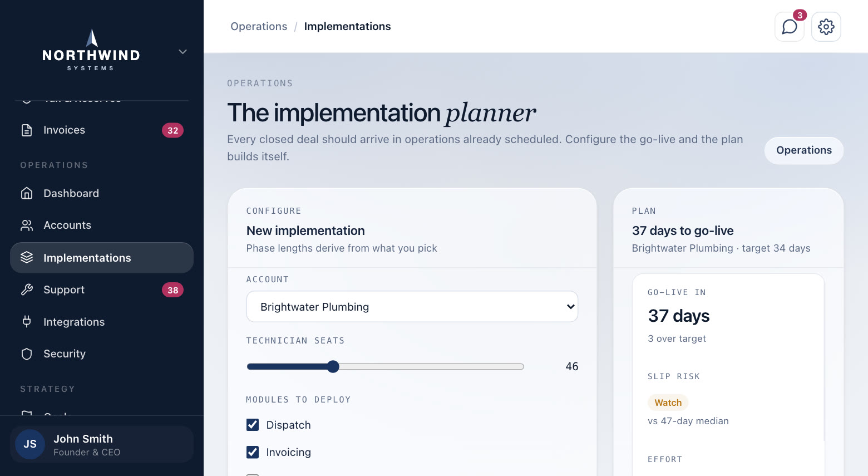
Task: Click the 'vs 47-day median' text
Action: pyautogui.click(x=688, y=421)
